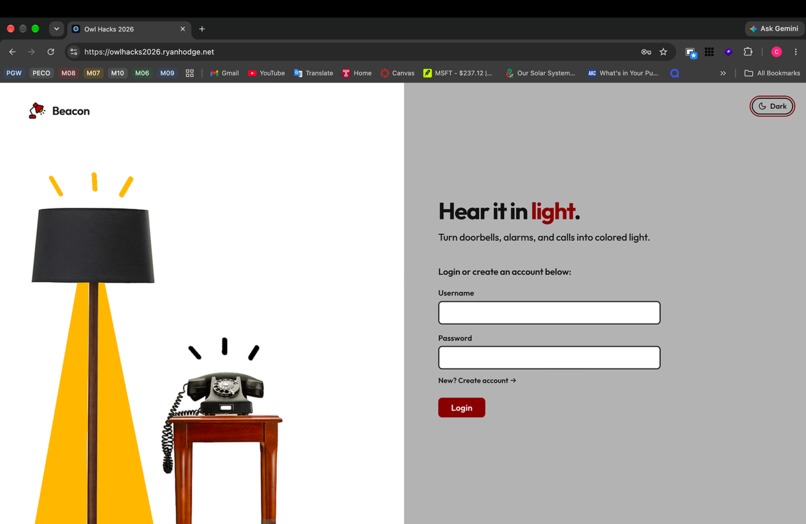
Task: Focus the Password input field
Action: pos(549,357)
